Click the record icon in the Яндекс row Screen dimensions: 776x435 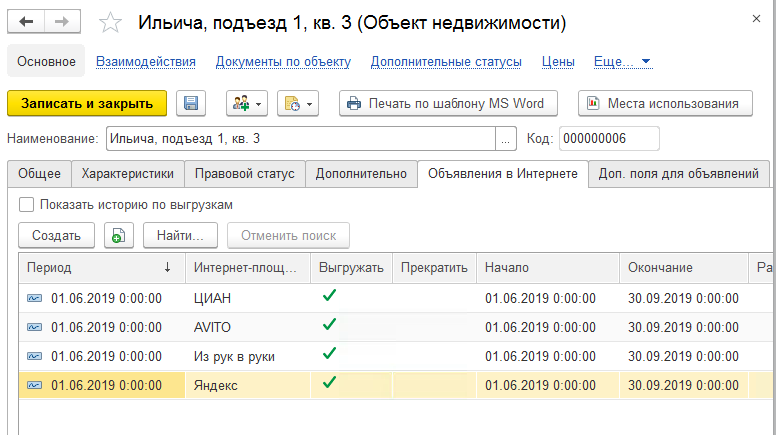34,386
